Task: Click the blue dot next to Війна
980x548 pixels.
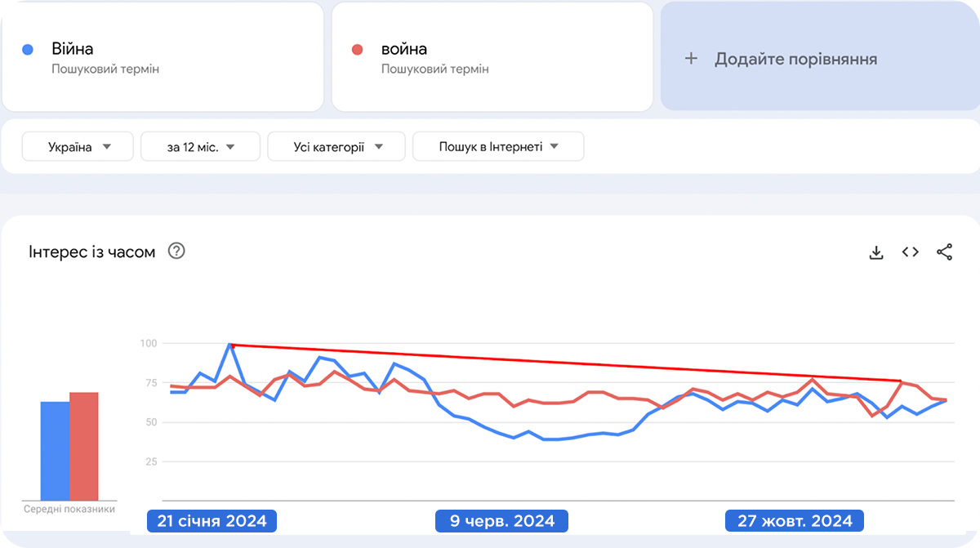Action: (28, 50)
